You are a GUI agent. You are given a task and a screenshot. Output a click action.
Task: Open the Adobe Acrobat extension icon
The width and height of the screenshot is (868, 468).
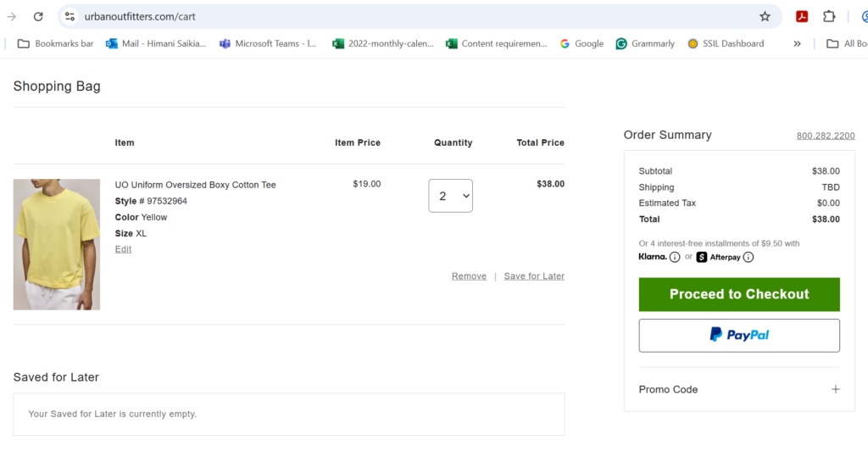coord(802,16)
